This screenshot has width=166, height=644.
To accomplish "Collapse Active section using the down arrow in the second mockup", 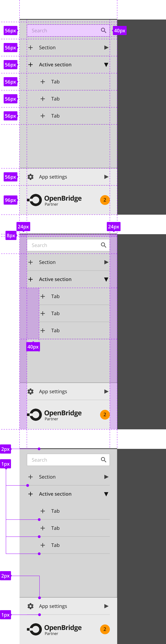I will click(106, 279).
